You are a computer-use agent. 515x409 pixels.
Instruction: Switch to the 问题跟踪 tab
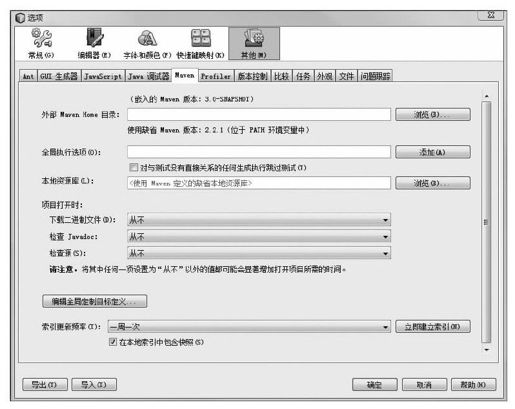[x=375, y=76]
